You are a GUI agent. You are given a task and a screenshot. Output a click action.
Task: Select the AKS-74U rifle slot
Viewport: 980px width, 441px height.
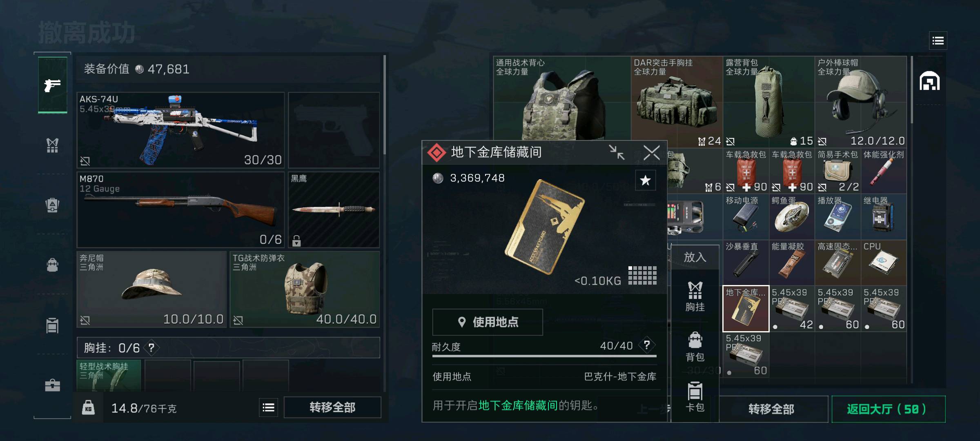click(x=180, y=130)
